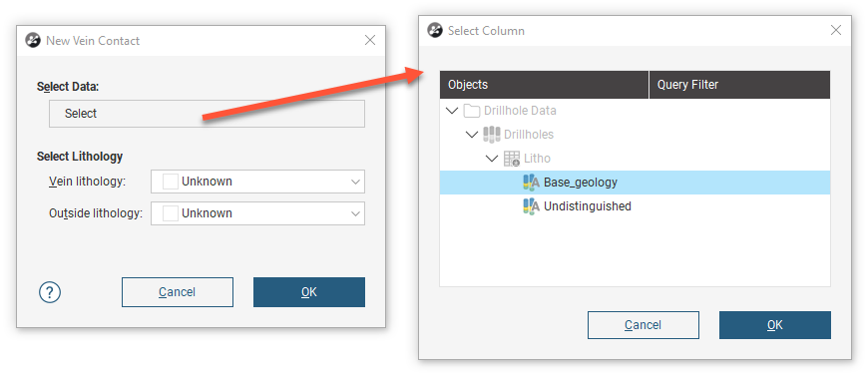Screen dimensions: 868x379
Task: Click the help question mark icon
Action: [x=50, y=292]
